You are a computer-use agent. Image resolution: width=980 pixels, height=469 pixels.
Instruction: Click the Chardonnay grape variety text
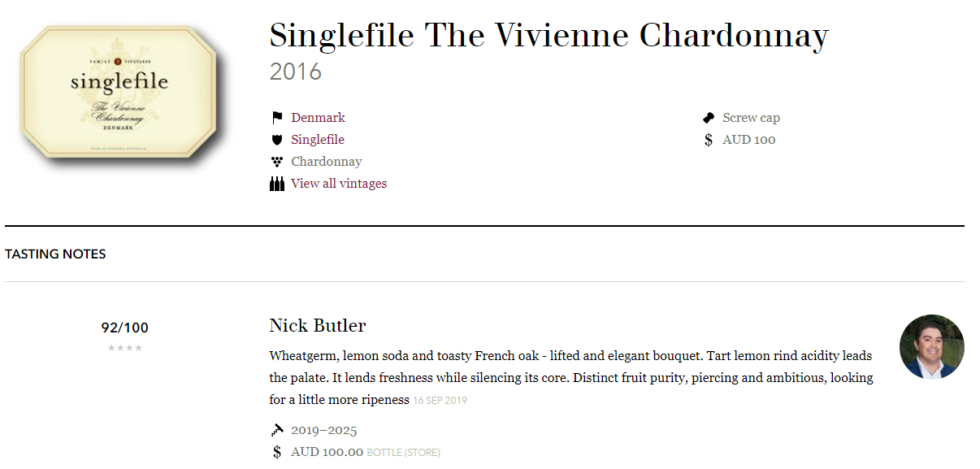click(x=327, y=162)
